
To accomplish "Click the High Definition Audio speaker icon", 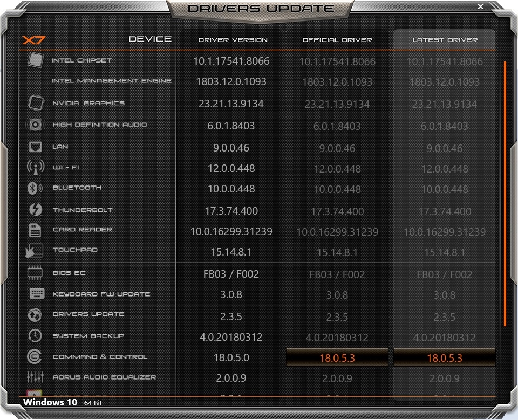I will [x=35, y=125].
